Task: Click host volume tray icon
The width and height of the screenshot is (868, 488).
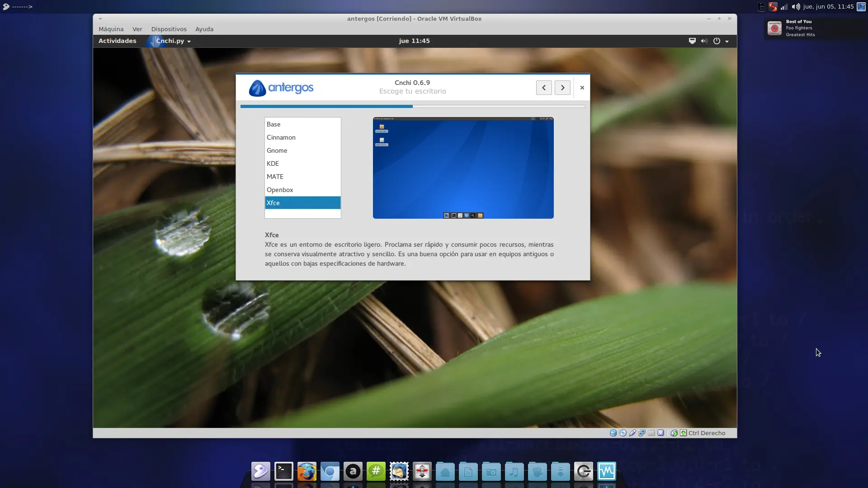Action: pos(796,7)
